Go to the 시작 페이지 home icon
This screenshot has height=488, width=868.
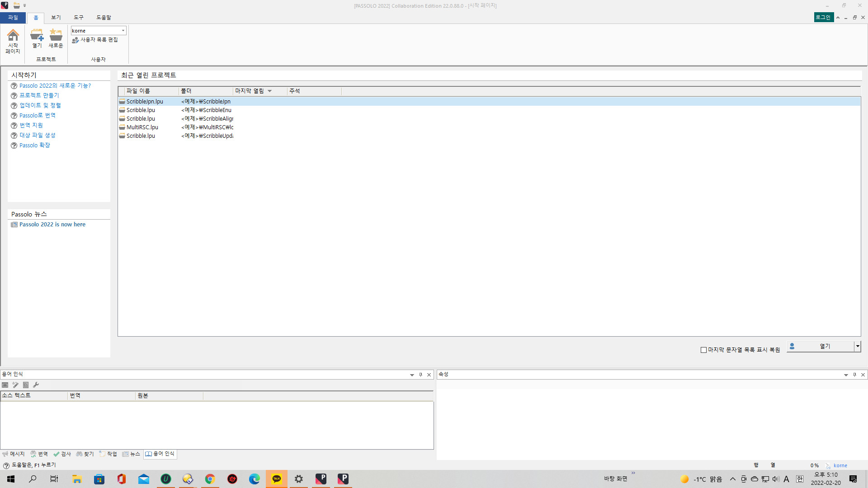point(13,41)
